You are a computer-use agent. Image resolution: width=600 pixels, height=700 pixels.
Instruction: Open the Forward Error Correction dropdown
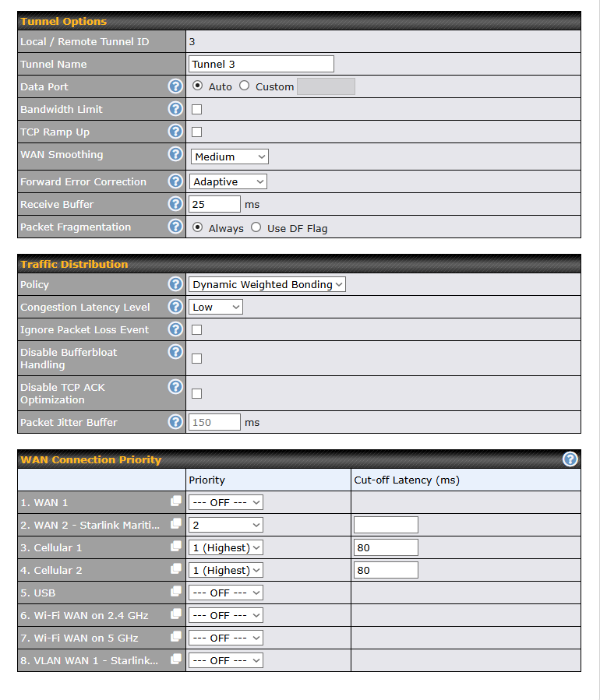click(x=228, y=181)
